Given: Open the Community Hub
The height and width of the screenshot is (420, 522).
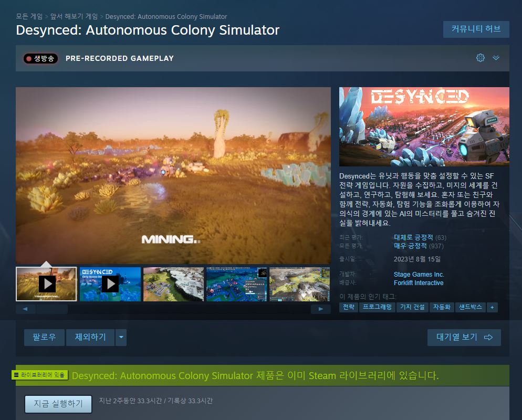Looking at the screenshot, I should [476, 29].
